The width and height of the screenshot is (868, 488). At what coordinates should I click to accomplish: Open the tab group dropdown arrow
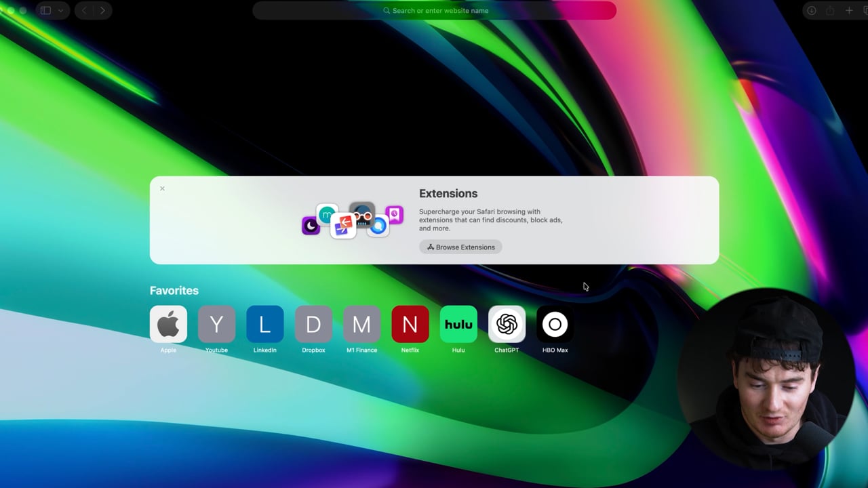pyautogui.click(x=61, y=10)
